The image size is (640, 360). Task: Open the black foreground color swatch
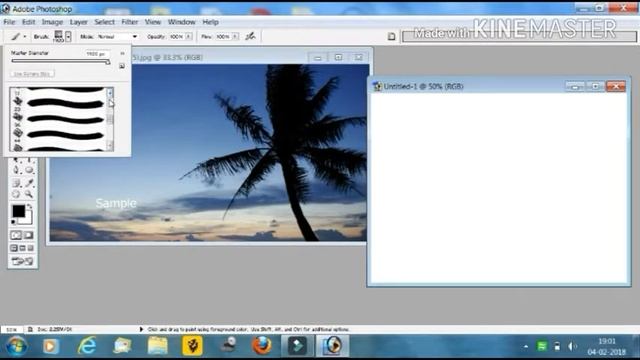tap(18, 211)
